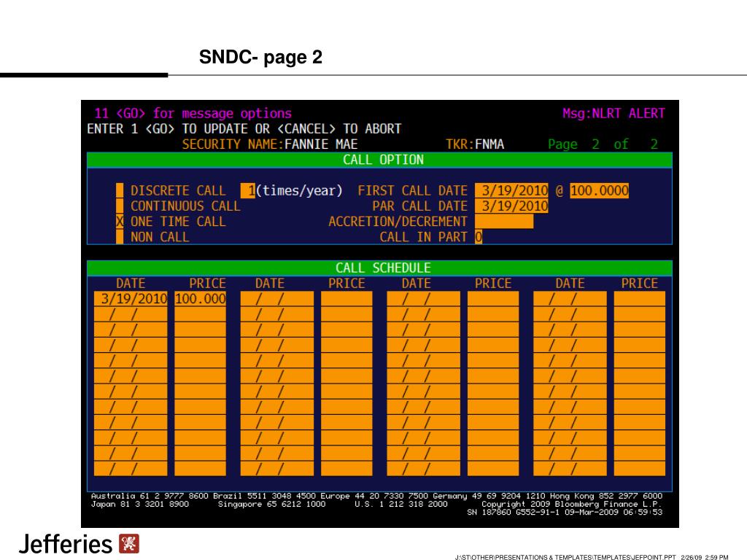Image resolution: width=747 pixels, height=560 pixels.
Task: Click the Call In Part field
Action: pos(479,237)
